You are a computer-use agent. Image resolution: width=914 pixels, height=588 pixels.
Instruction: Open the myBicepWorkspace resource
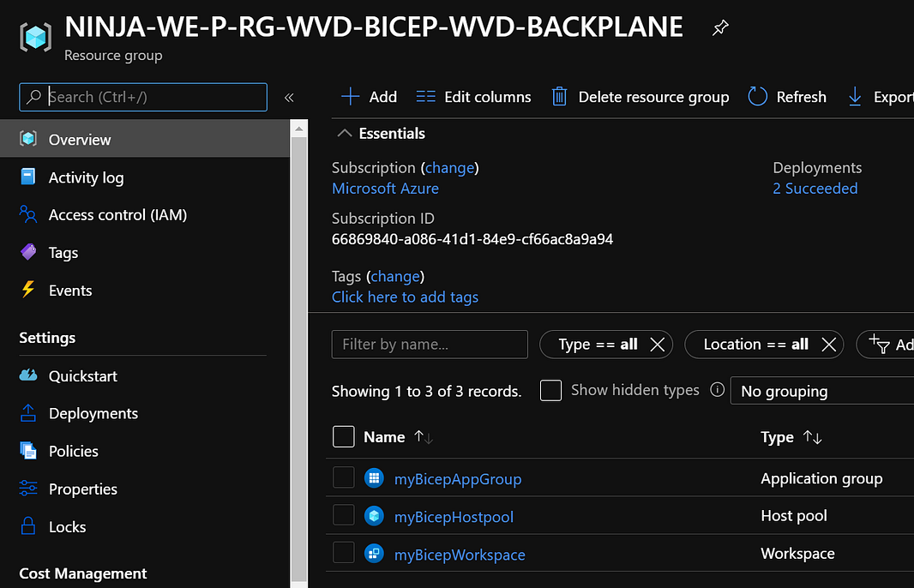click(x=460, y=555)
